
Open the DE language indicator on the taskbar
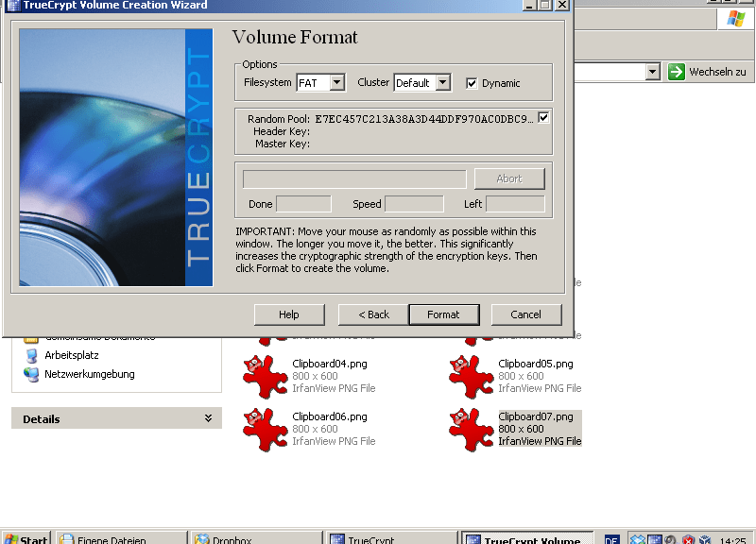click(611, 539)
